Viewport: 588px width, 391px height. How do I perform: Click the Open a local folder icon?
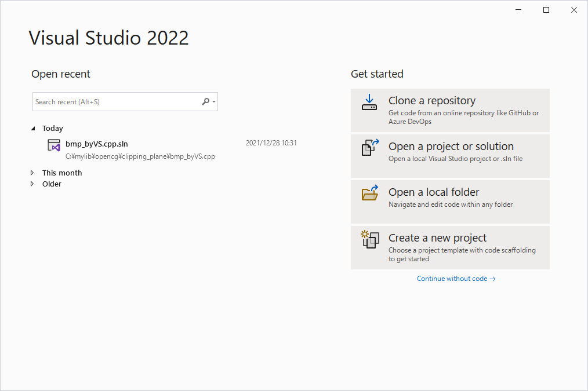tap(370, 193)
